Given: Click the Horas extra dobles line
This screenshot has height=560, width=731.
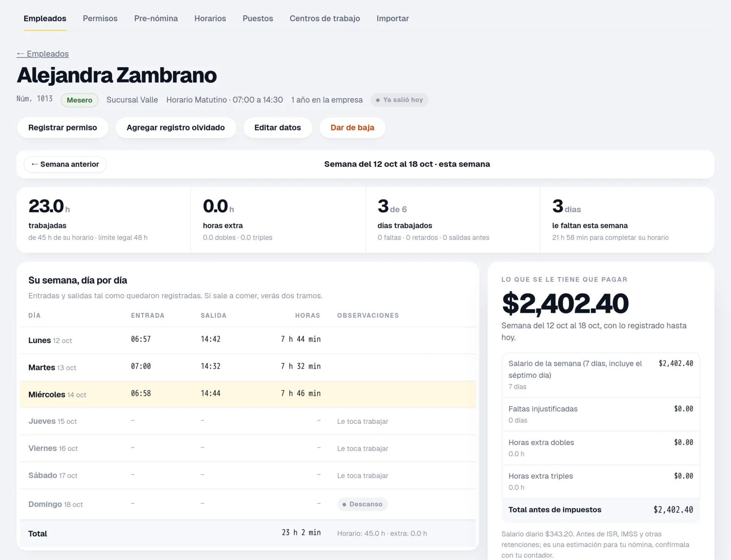Looking at the screenshot, I should point(601,448).
